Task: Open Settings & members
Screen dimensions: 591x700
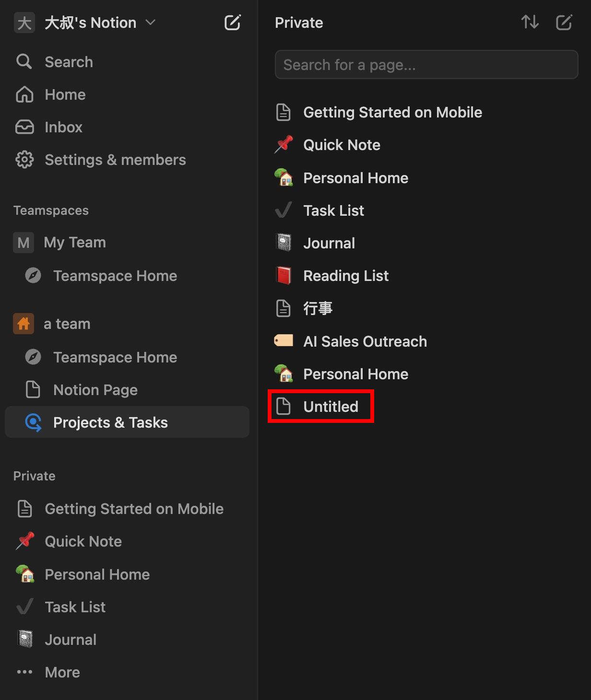Action: pyautogui.click(x=115, y=160)
